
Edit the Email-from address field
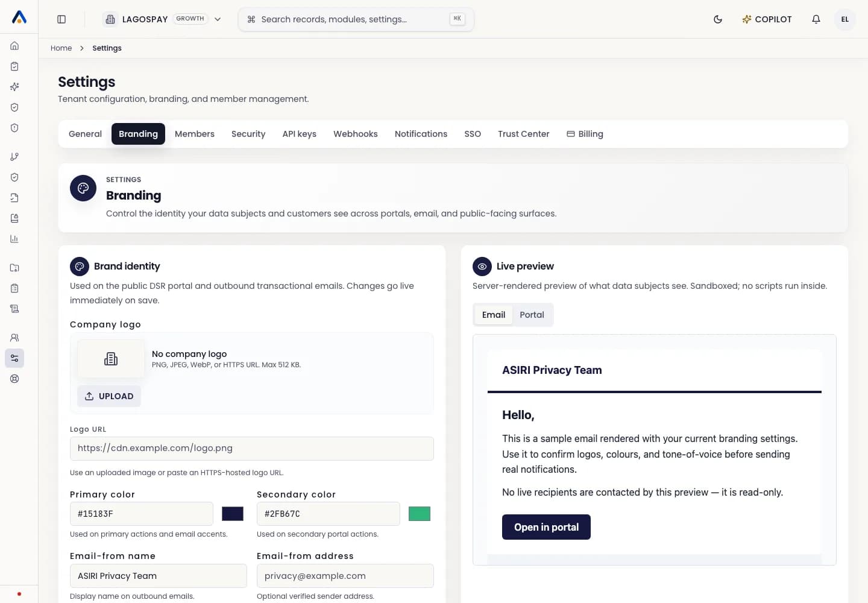[345, 576]
